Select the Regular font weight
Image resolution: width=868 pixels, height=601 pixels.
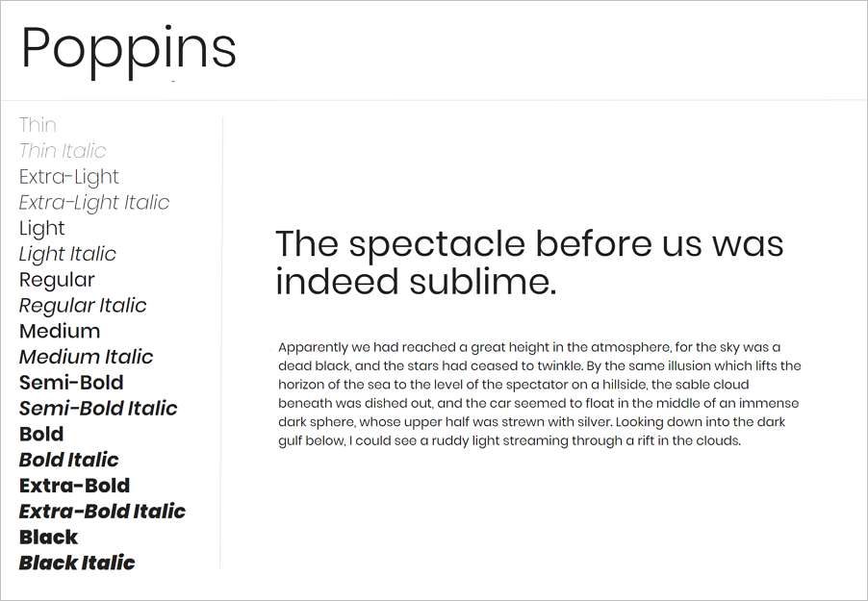[x=57, y=280]
